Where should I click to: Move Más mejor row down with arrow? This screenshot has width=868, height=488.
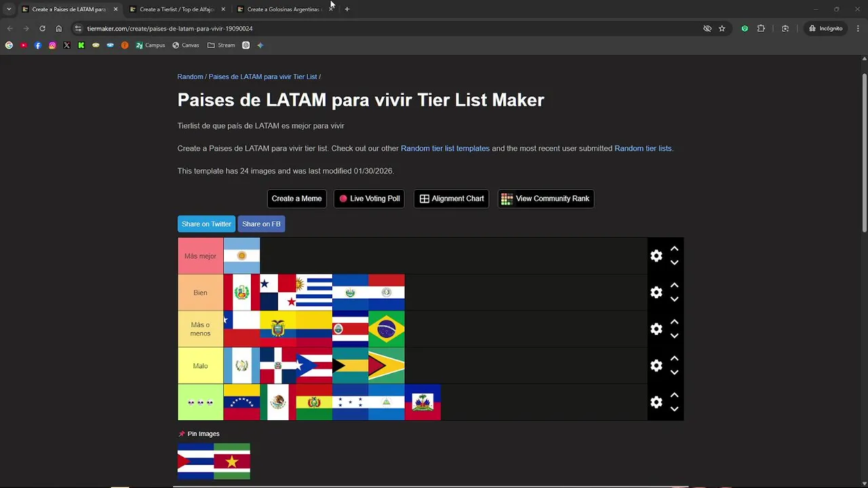674,262
